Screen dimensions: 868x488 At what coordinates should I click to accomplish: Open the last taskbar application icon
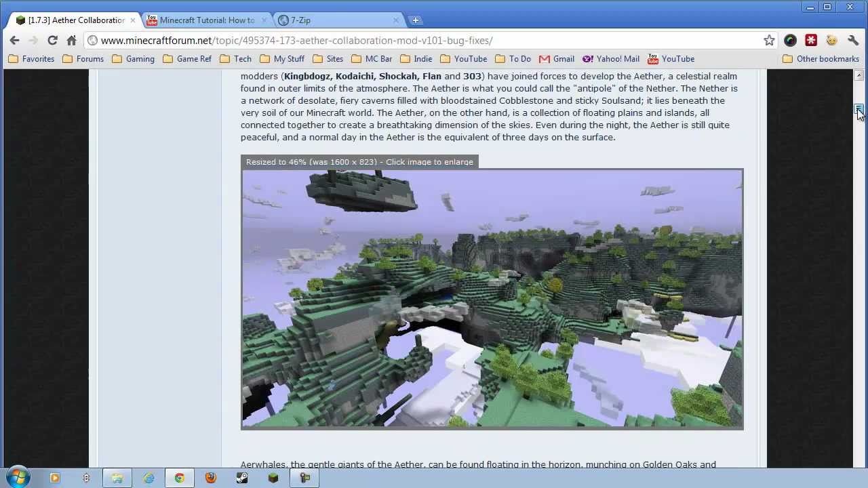(304, 478)
